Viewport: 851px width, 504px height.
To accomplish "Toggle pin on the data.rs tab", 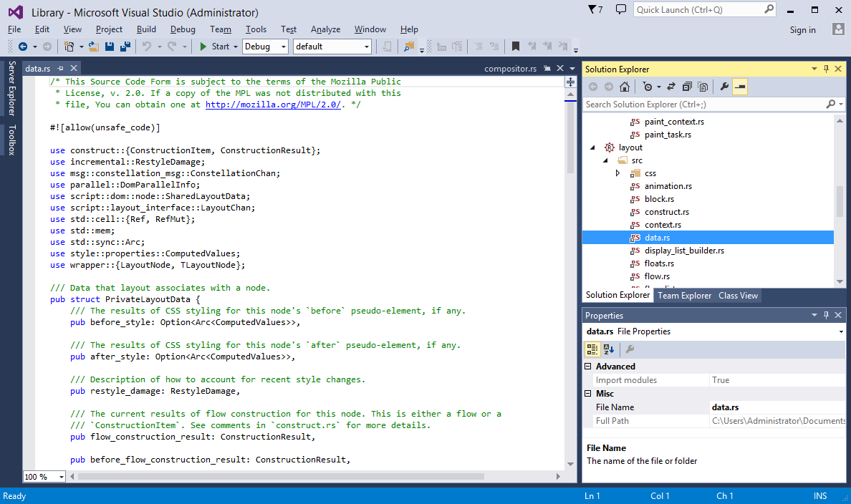I will (59, 69).
